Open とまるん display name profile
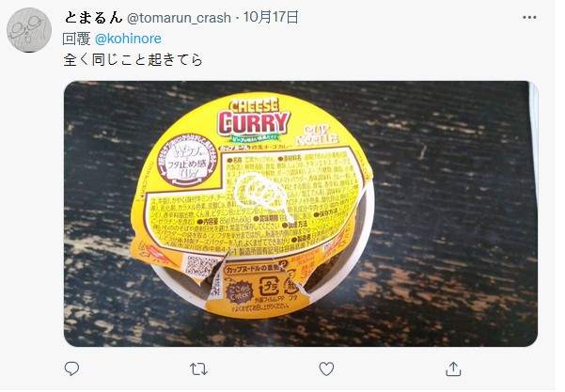 (x=94, y=17)
